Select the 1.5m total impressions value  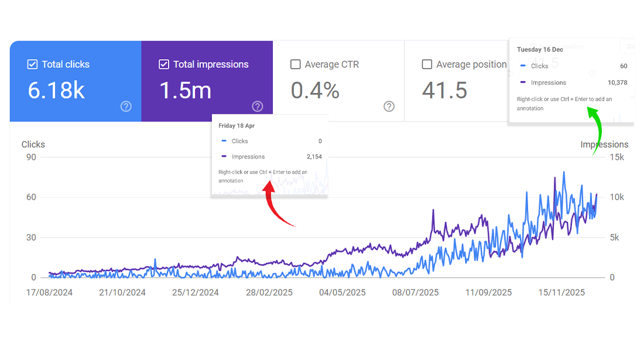point(186,91)
